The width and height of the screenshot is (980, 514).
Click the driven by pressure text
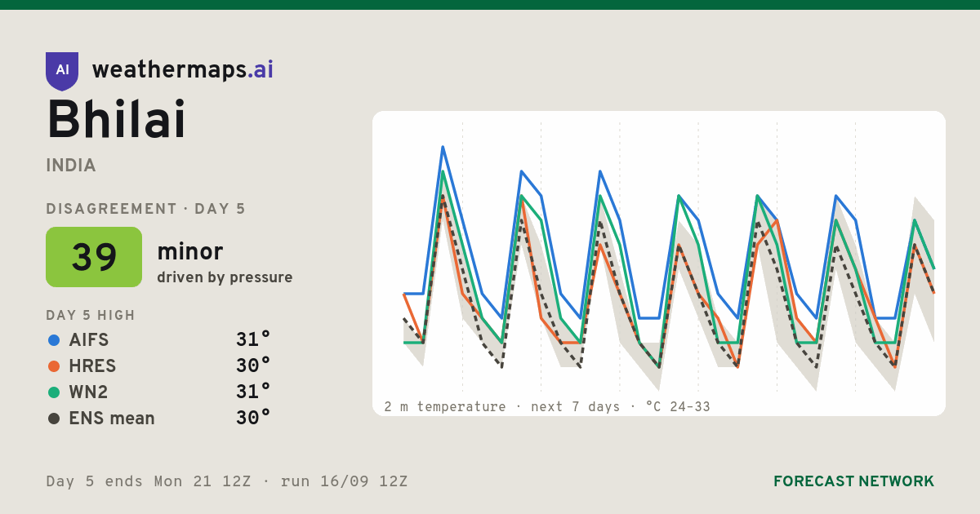point(225,277)
